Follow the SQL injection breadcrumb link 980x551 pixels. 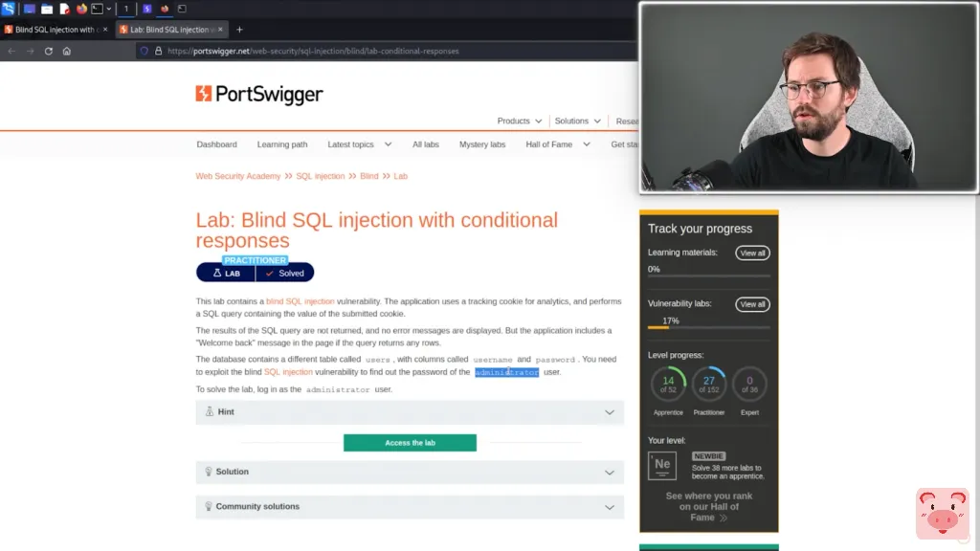point(320,176)
